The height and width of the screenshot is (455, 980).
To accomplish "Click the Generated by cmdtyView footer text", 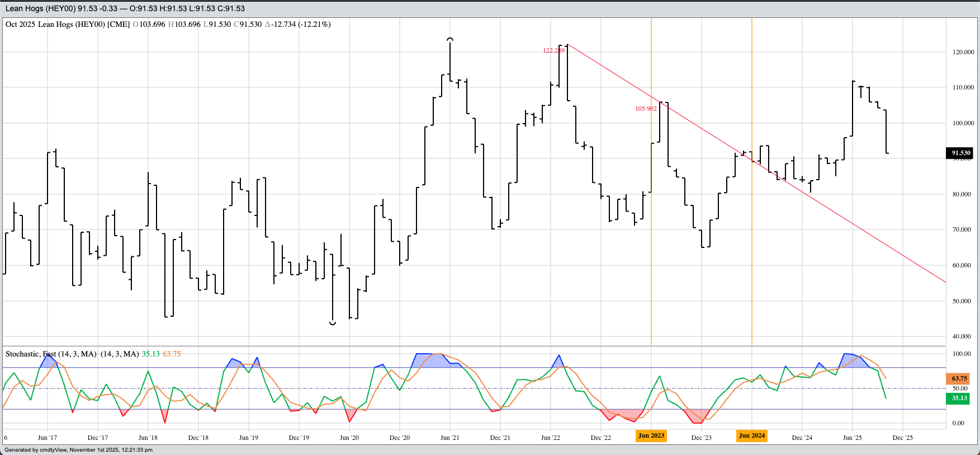I will pyautogui.click(x=78, y=450).
